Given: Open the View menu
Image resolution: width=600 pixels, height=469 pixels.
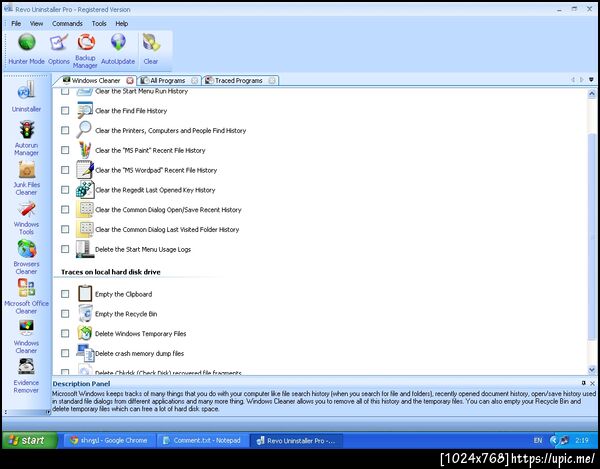Looking at the screenshot, I should pyautogui.click(x=36, y=23).
